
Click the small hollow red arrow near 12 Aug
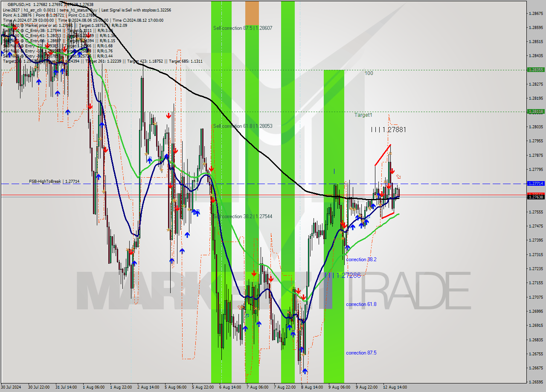pyautogui.click(x=398, y=176)
